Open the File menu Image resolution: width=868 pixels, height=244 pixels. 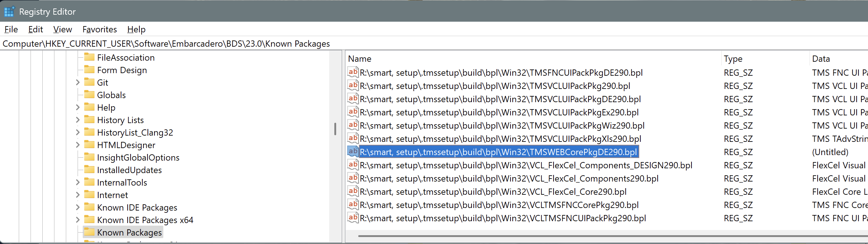pos(11,29)
